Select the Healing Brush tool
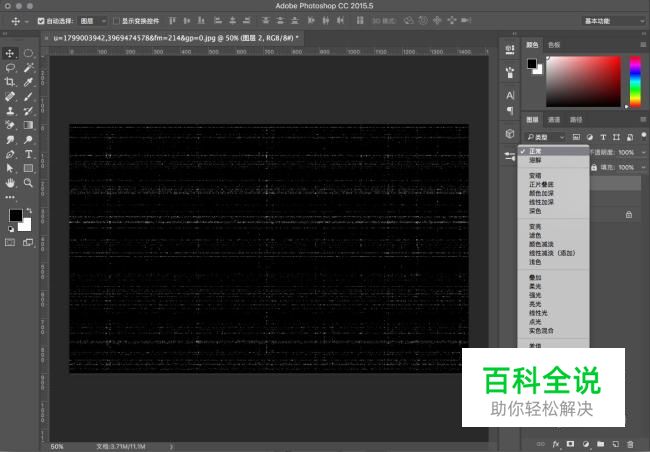 pyautogui.click(x=10, y=96)
